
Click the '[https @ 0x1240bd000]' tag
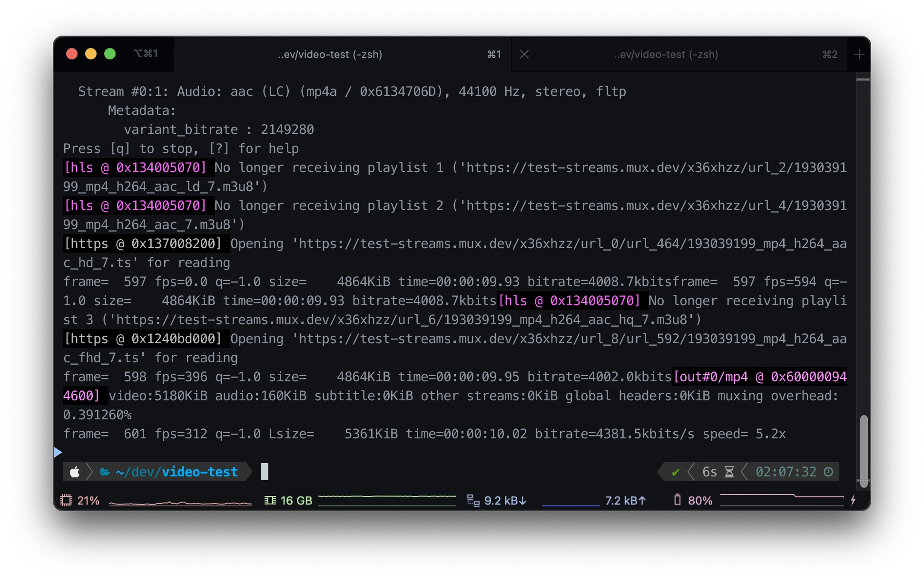143,339
